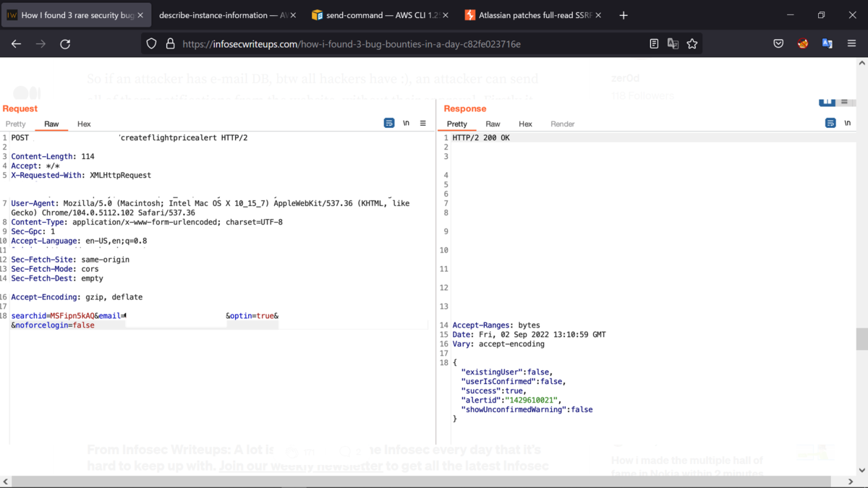Image resolution: width=868 pixels, height=488 pixels.
Task: Click the browser forward arrow
Action: tap(41, 43)
